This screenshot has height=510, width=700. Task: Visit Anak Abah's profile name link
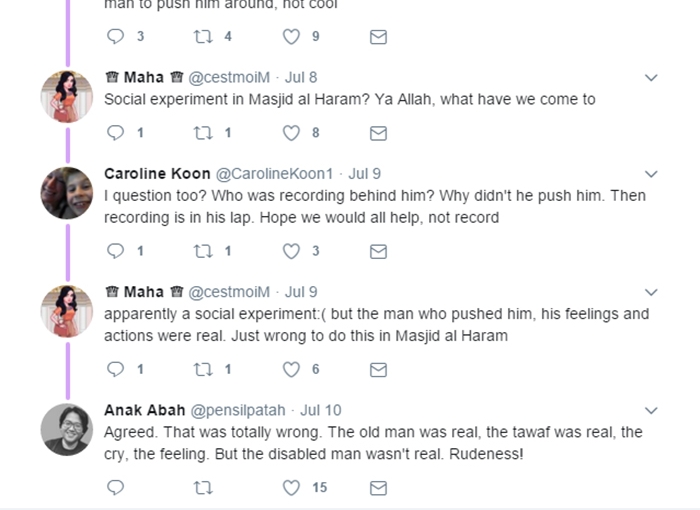145,410
